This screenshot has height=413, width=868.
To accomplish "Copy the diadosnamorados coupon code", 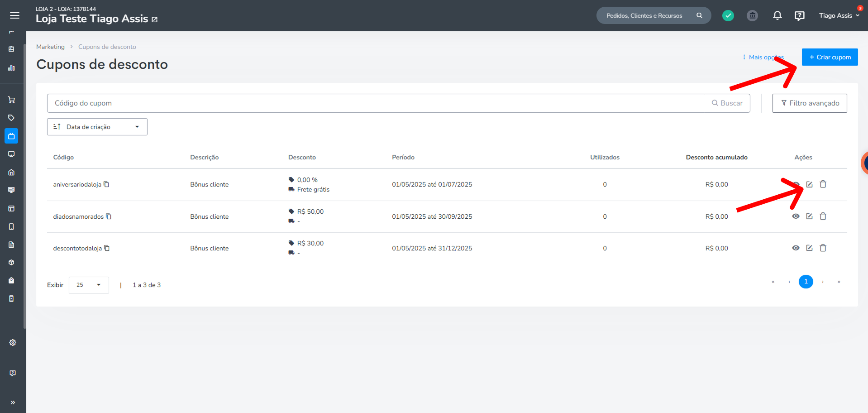I will 109,216.
